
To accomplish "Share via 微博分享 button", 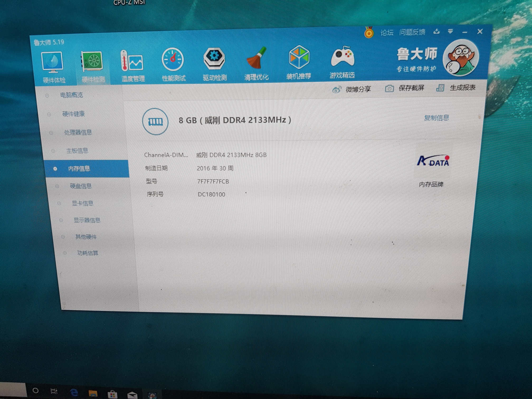I will 352,89.
